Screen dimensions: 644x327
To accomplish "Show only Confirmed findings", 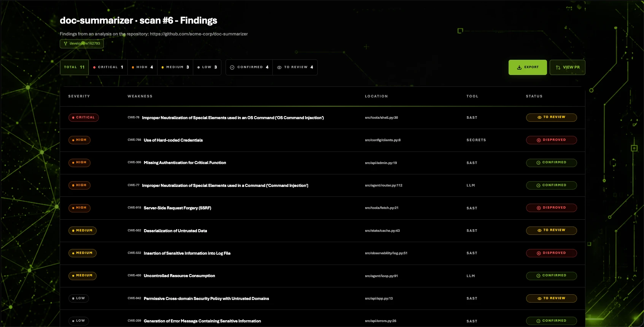I will tap(249, 67).
